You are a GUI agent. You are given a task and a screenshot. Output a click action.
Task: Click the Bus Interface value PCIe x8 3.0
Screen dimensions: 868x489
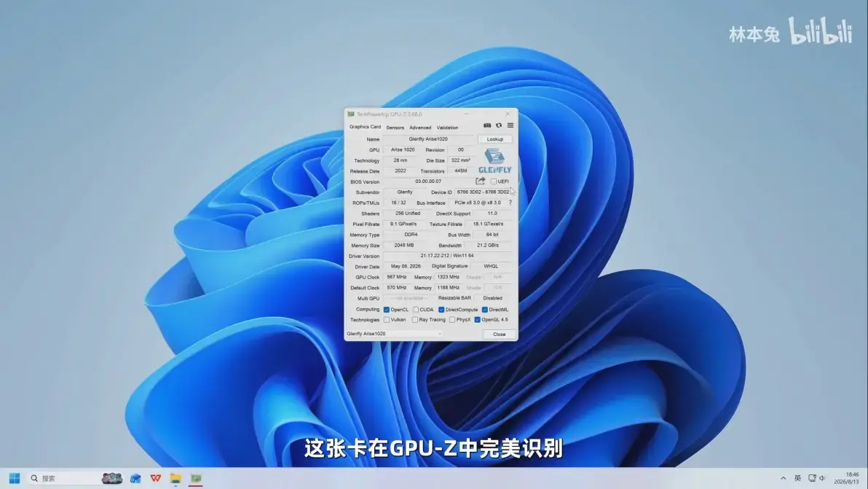pos(477,203)
